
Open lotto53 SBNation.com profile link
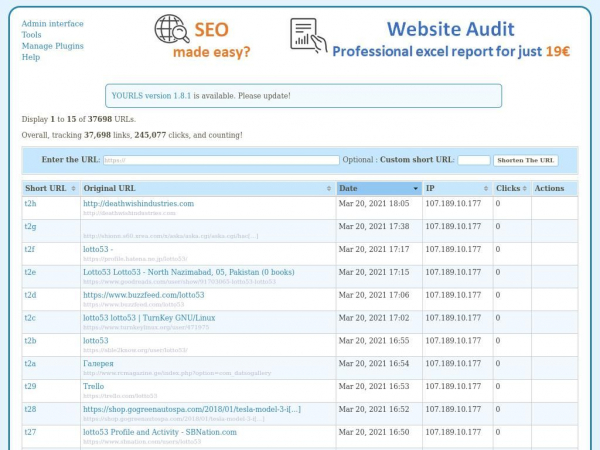(160, 432)
